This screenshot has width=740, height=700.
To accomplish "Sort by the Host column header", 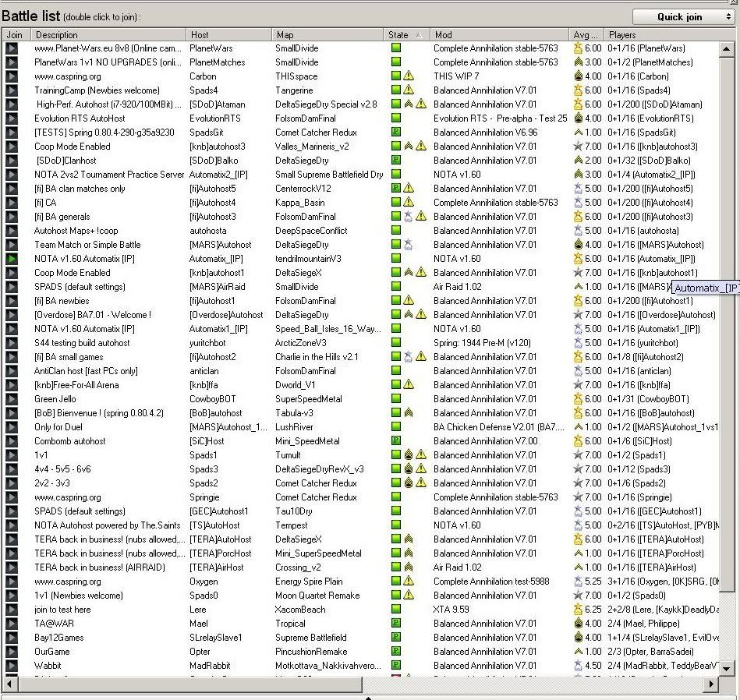I will coord(228,35).
